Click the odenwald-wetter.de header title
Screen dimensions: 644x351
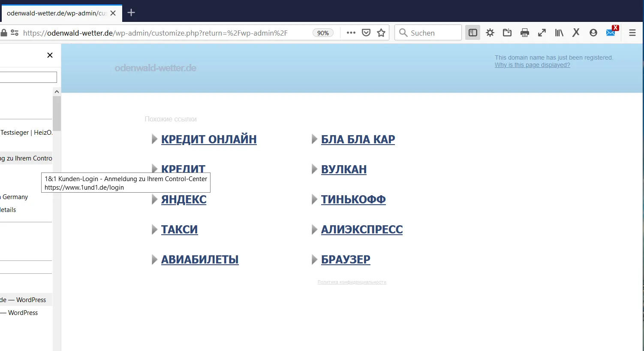click(x=156, y=68)
